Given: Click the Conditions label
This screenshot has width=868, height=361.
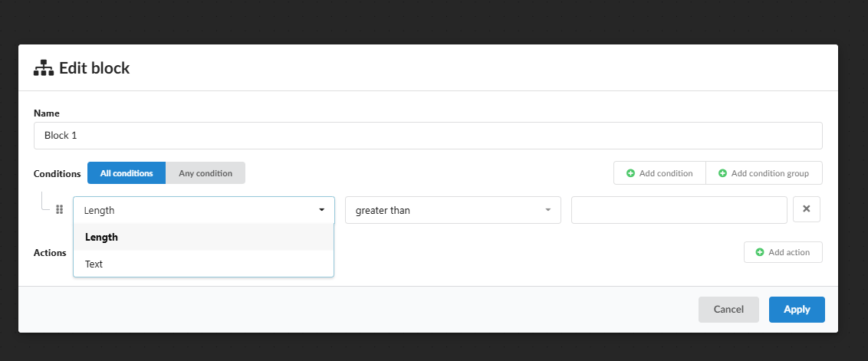Looking at the screenshot, I should pyautogui.click(x=57, y=174).
